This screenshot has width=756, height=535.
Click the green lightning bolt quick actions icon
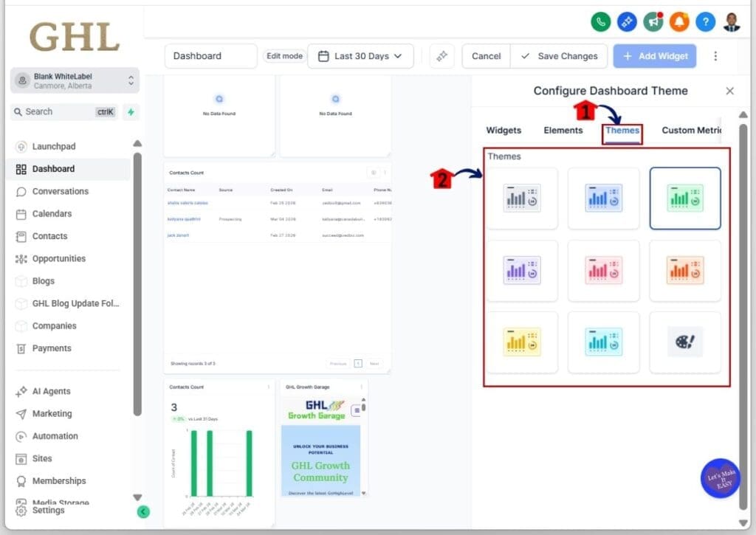tap(131, 112)
